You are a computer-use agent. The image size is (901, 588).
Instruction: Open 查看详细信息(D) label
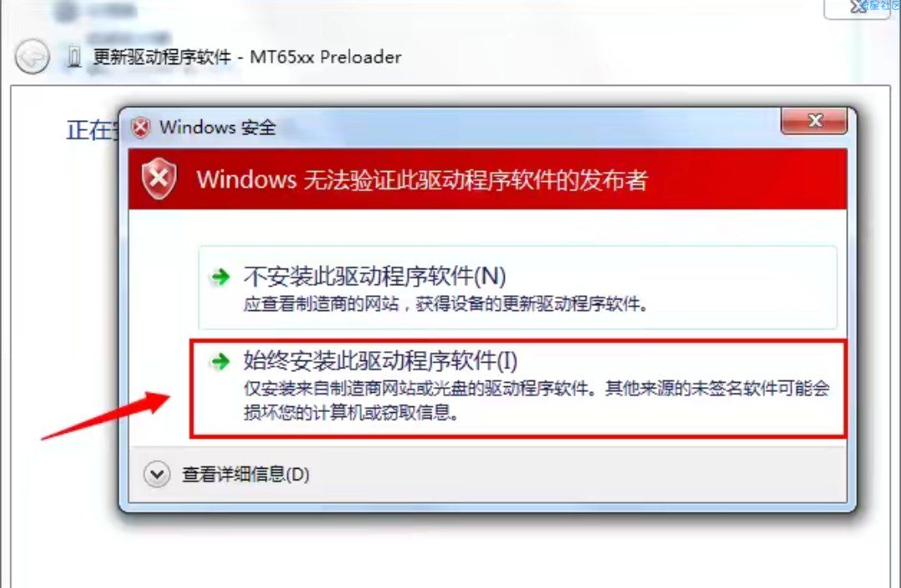245,475
